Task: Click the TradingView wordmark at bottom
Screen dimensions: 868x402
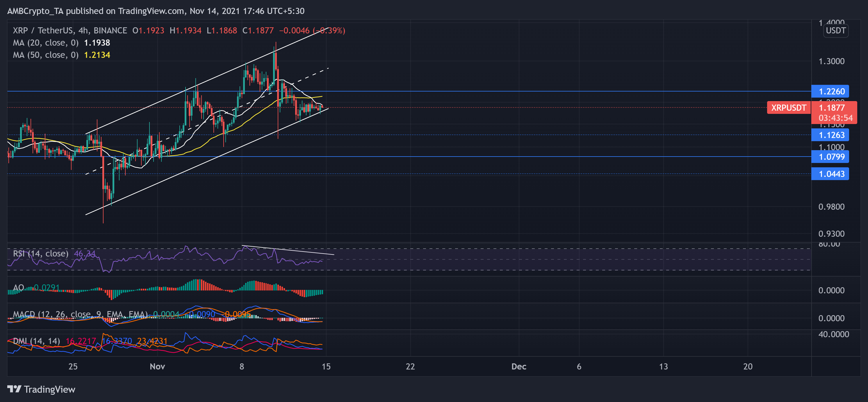Action: click(49, 389)
